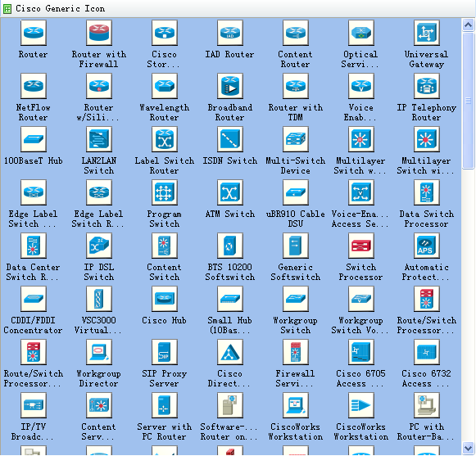Choose the BTS 10200 Softswitch icon

[230, 246]
